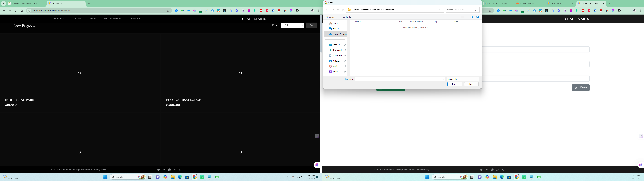Open WhatsApp icon in left page footer
644x181 pixels.
[x=180, y=170]
